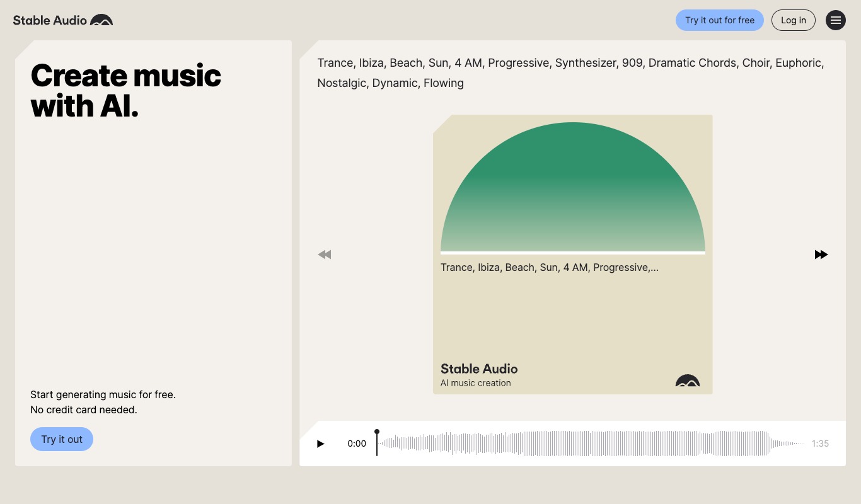Click the "Try it out" button
Viewport: 861px width, 504px height.
62,439
